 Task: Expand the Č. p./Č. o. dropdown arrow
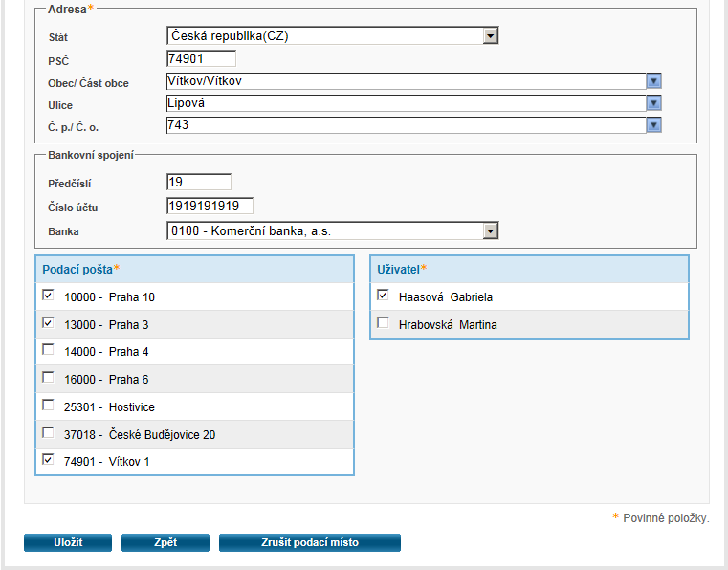click(653, 125)
